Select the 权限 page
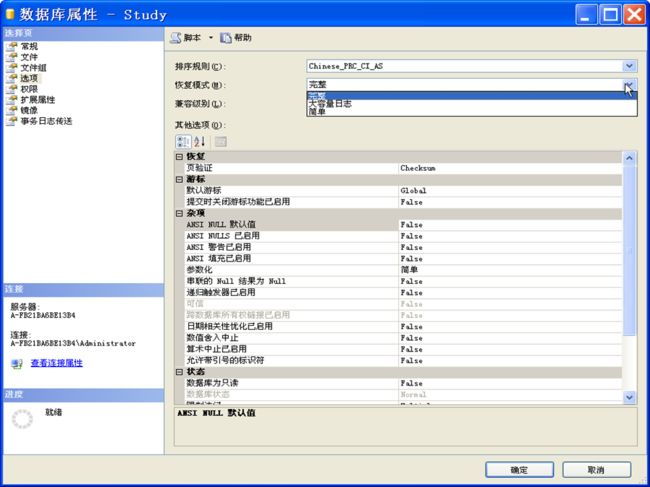 pyautogui.click(x=29, y=89)
